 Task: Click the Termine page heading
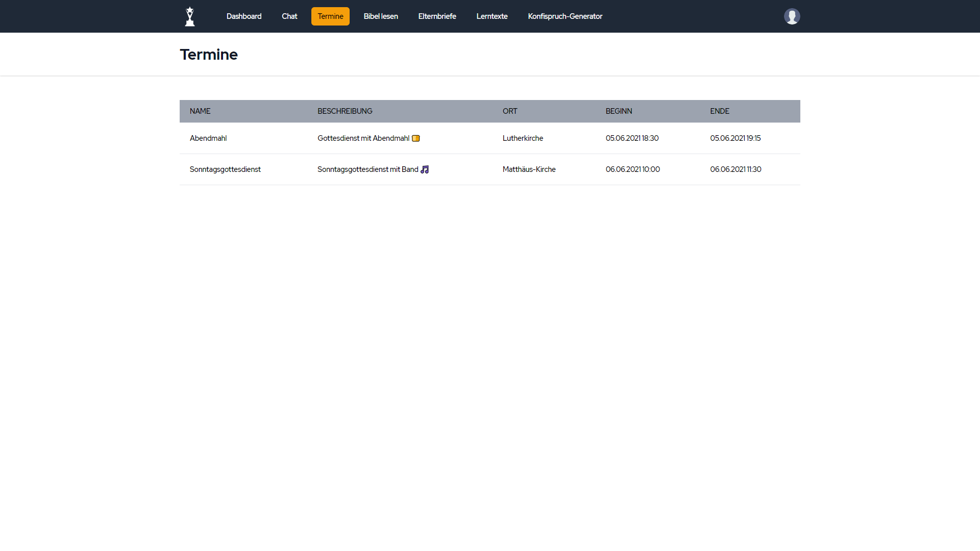[x=209, y=55]
